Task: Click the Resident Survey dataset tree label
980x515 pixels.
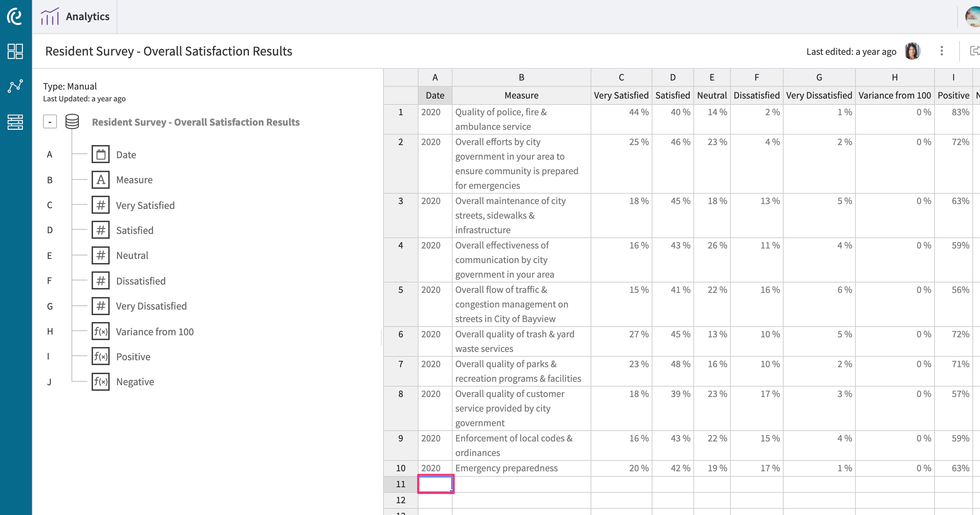Action: (195, 122)
